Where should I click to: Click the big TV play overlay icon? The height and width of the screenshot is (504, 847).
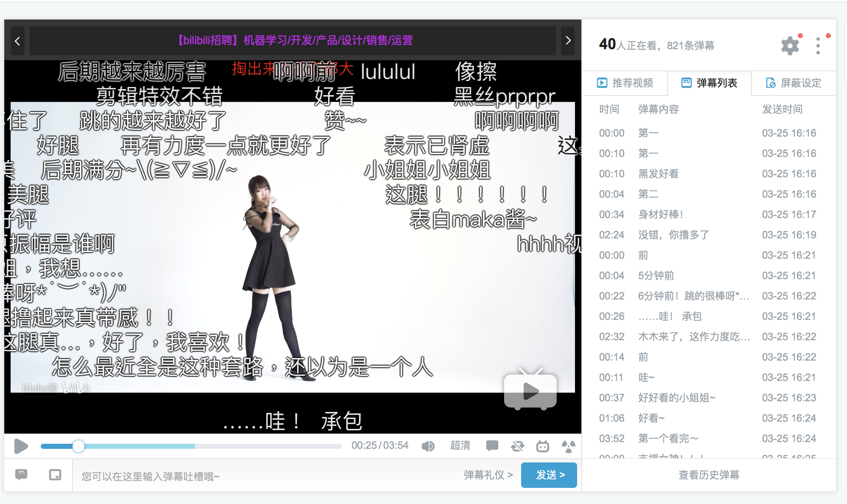click(x=530, y=389)
